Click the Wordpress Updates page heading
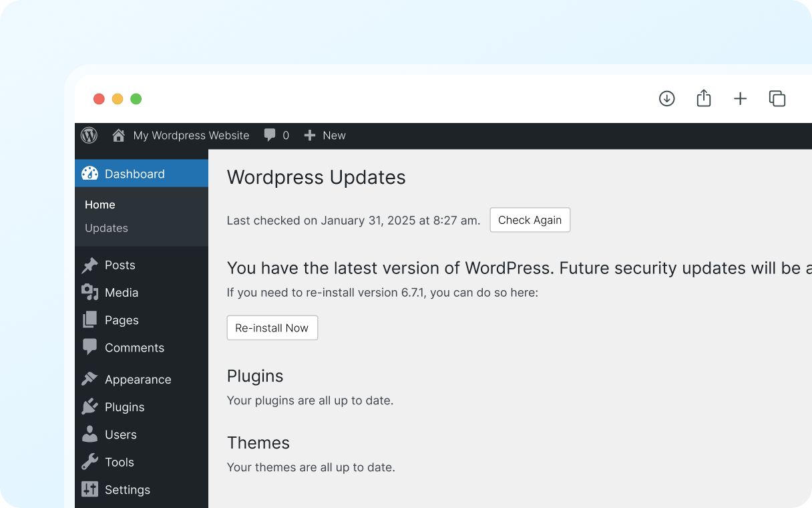 point(317,177)
